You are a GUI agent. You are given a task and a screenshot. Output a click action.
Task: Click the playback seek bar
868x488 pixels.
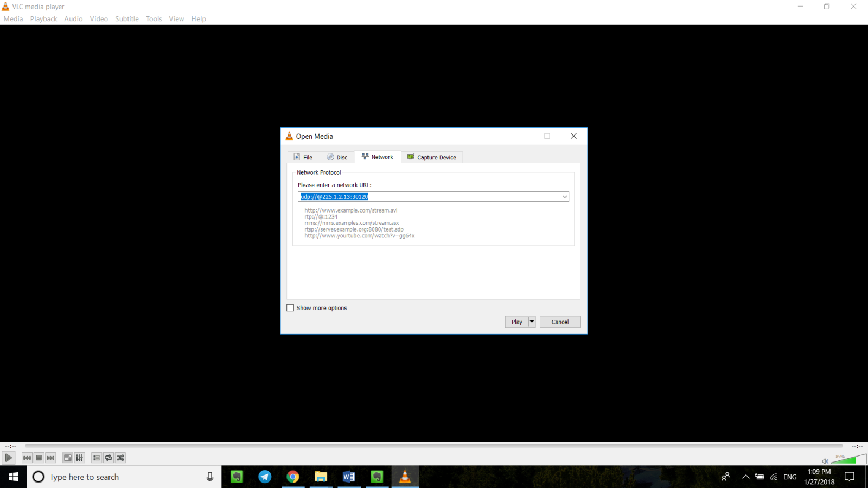pyautogui.click(x=434, y=446)
